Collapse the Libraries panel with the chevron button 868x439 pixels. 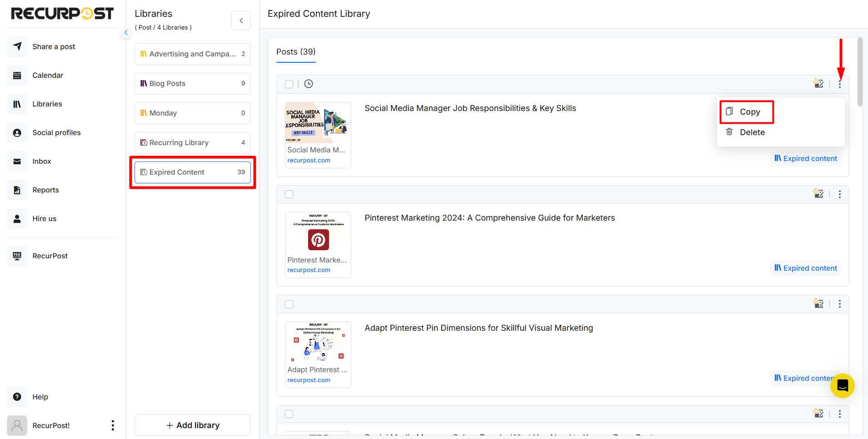241,20
